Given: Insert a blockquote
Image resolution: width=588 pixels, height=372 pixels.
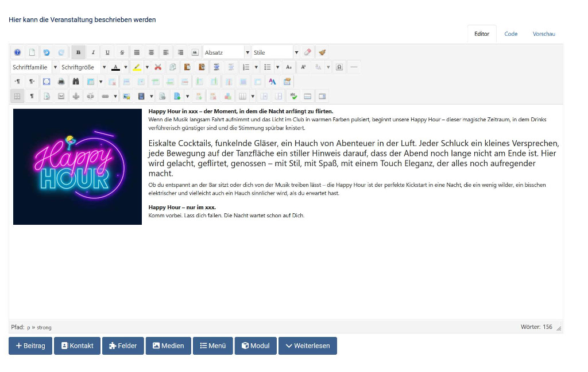Looking at the screenshot, I should coord(195,52).
